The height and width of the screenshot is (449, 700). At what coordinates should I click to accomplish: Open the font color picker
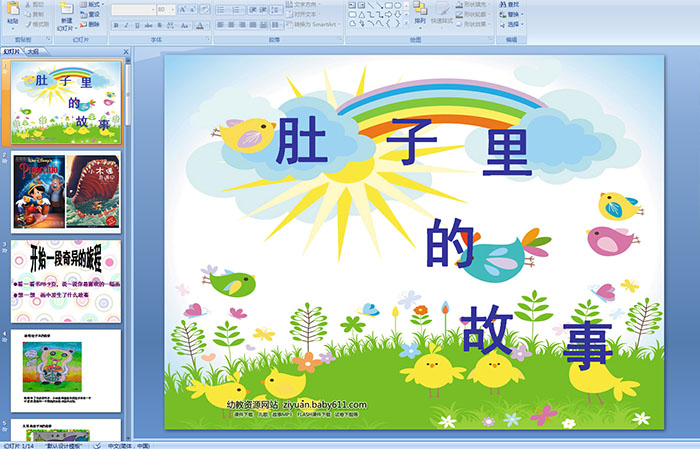tap(202, 25)
